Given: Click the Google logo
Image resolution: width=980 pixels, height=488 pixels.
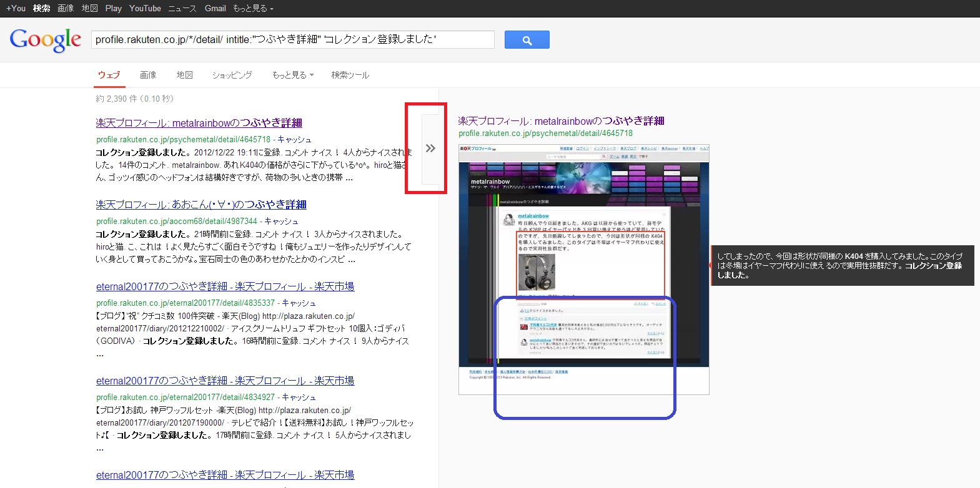Looking at the screenshot, I should point(46,40).
